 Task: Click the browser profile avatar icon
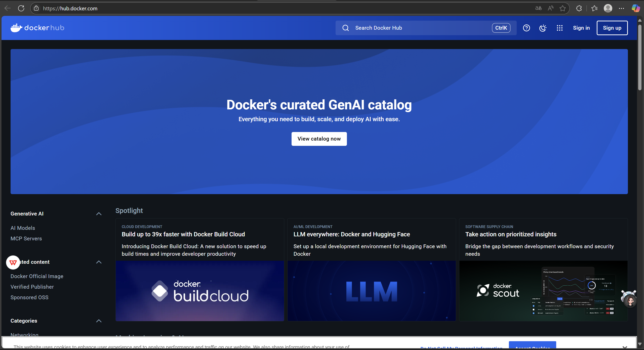608,8
